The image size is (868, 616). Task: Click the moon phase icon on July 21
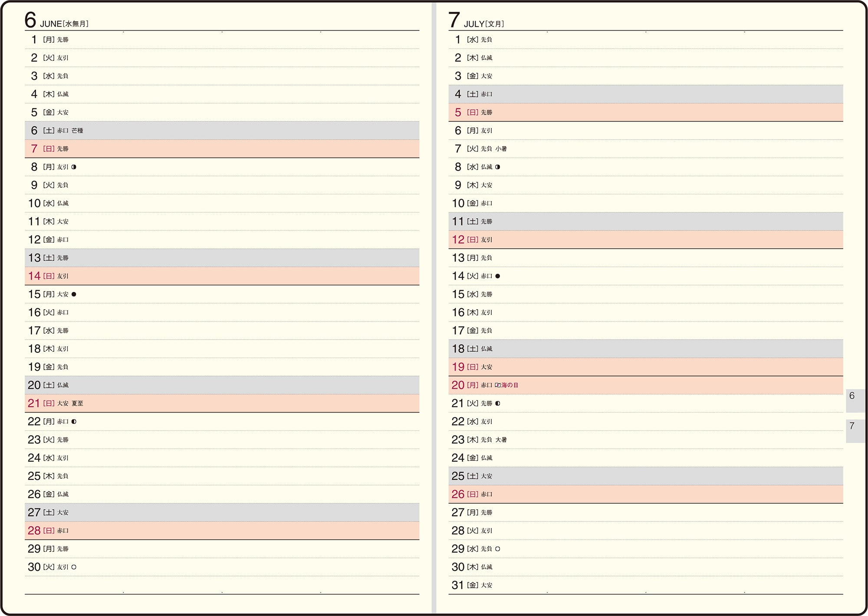[x=497, y=403]
